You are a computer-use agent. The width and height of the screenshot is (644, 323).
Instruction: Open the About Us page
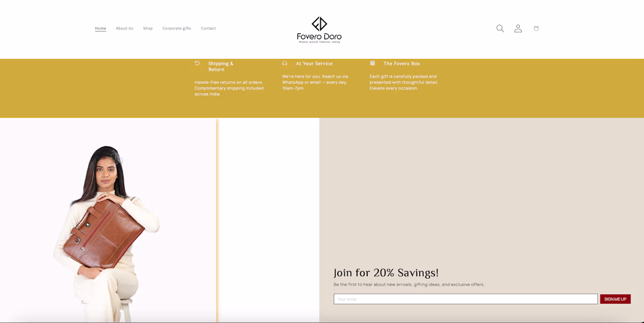point(125,28)
